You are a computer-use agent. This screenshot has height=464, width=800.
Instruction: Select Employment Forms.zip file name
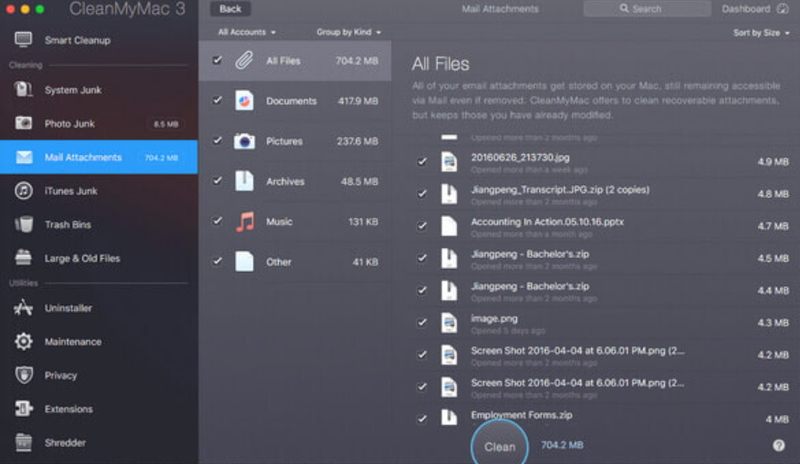coord(521,414)
